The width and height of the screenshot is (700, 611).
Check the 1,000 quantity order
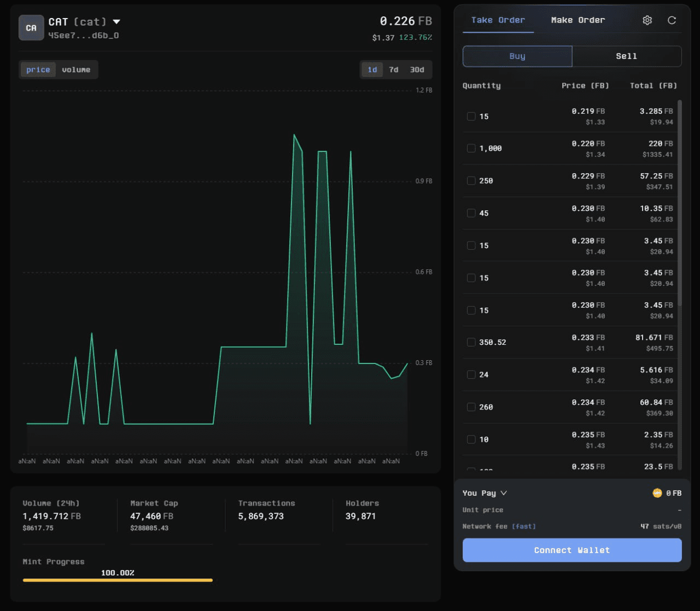click(471, 149)
